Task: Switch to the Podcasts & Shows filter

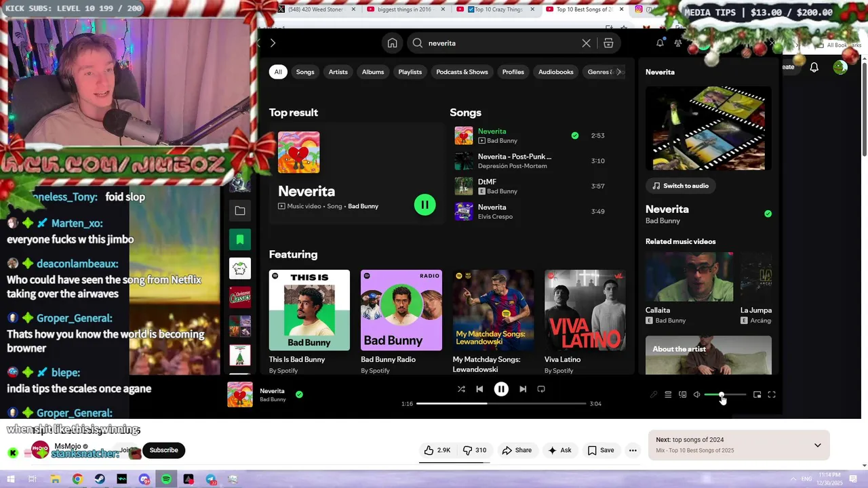Action: (x=462, y=72)
